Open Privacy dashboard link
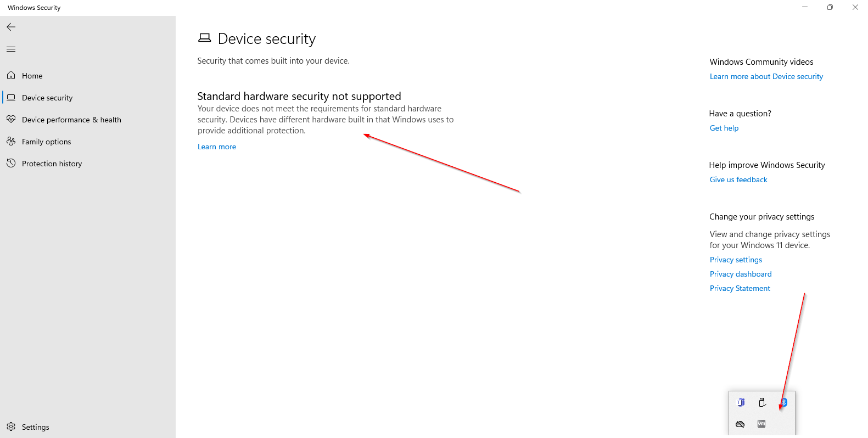 tap(740, 274)
